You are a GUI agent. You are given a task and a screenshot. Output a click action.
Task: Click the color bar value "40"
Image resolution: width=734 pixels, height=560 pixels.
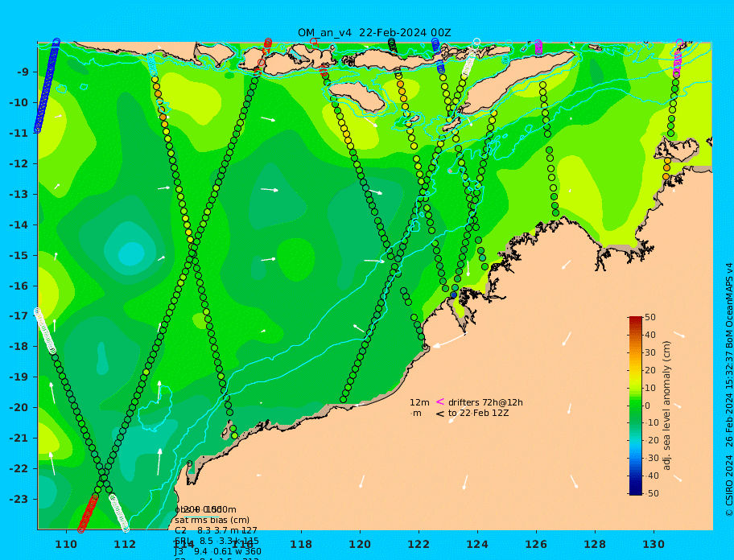(650, 335)
